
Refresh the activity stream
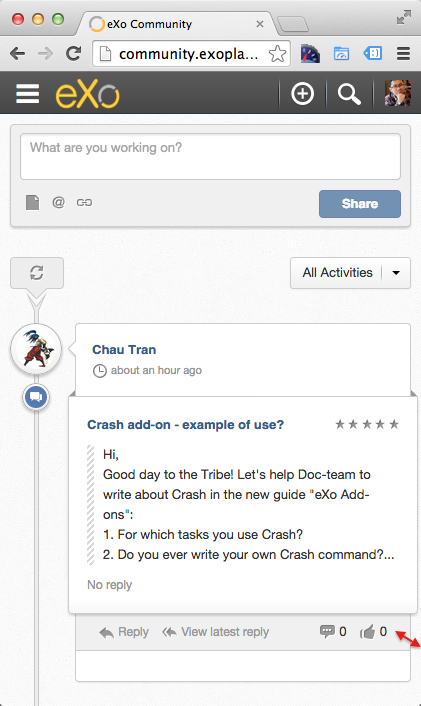click(x=37, y=272)
